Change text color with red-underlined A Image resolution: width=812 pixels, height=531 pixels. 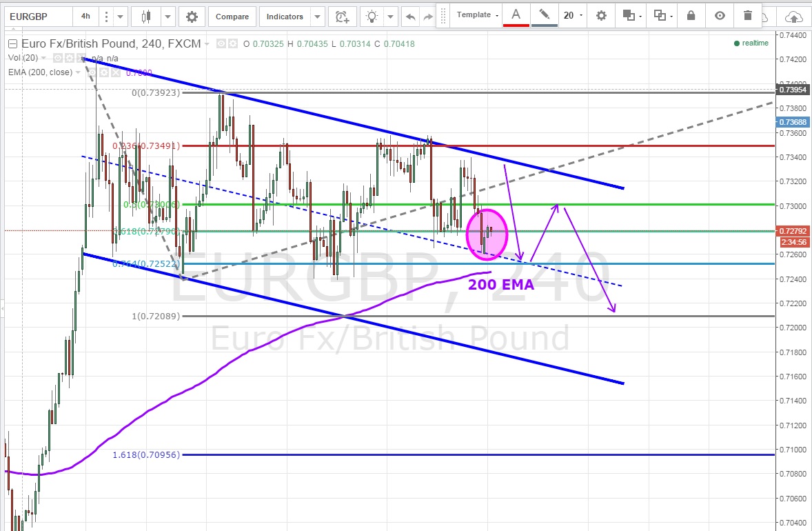516,15
